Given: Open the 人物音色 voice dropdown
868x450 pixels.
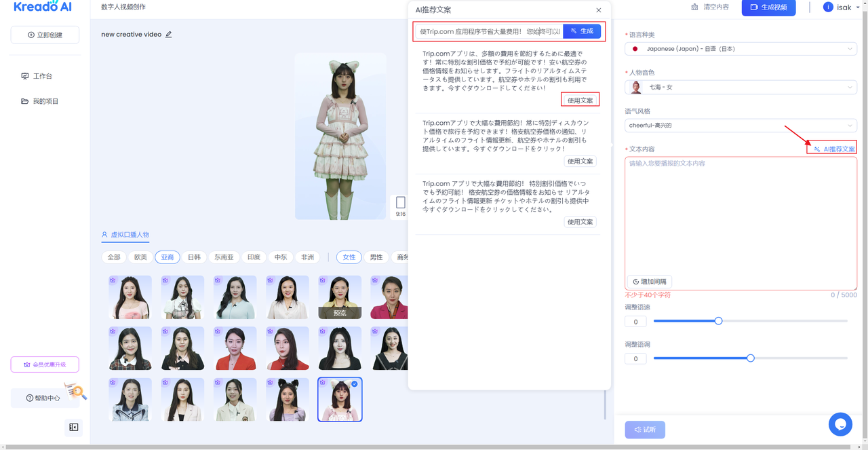Looking at the screenshot, I should (x=741, y=87).
